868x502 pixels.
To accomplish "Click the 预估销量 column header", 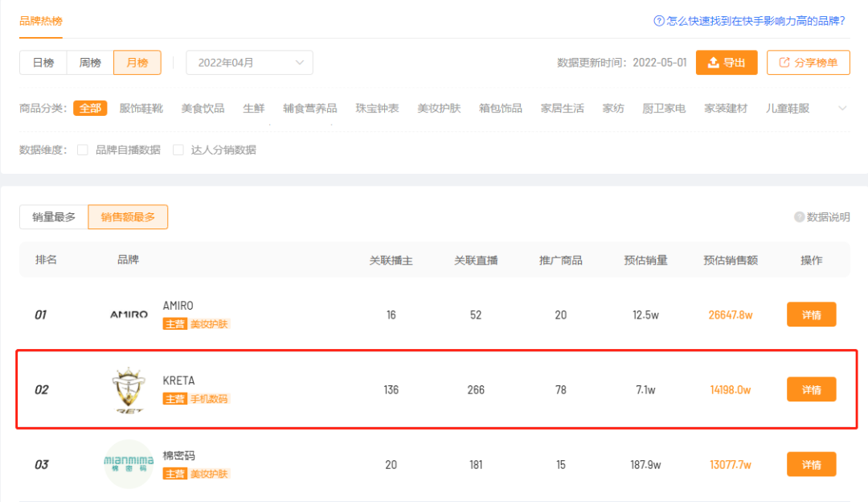I will [x=645, y=261].
